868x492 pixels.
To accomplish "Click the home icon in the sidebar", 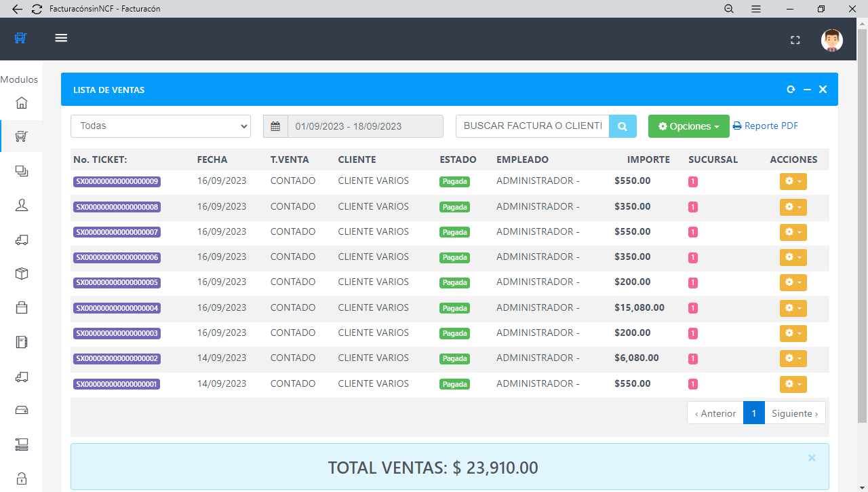I will [22, 103].
